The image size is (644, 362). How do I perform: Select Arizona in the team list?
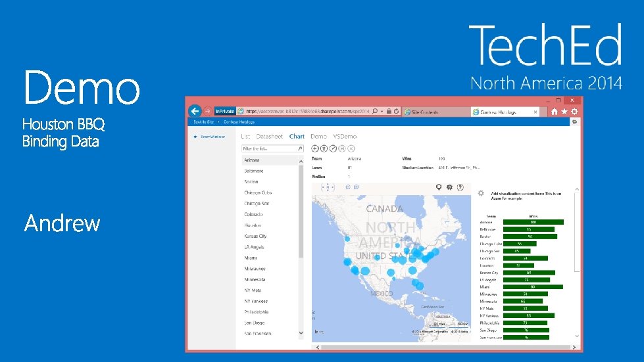(x=270, y=160)
